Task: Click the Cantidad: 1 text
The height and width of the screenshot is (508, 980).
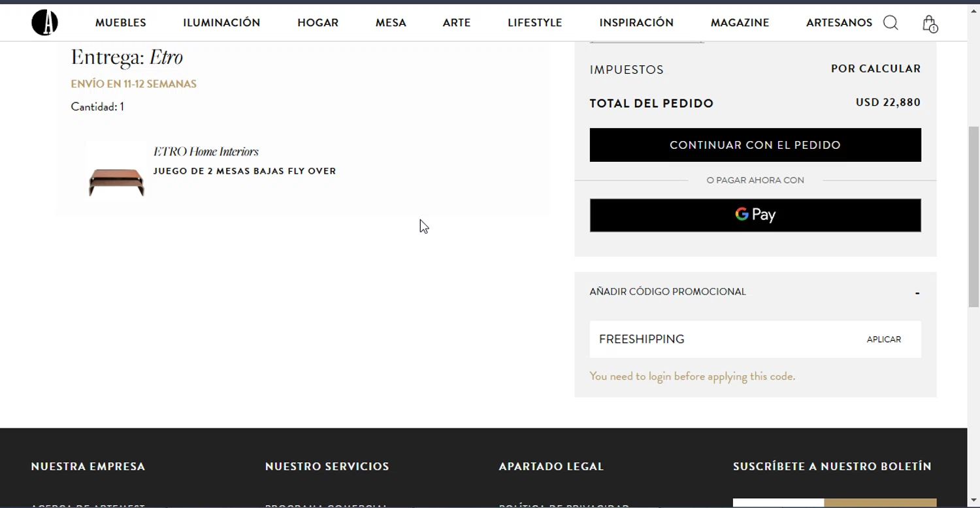Action: click(97, 106)
